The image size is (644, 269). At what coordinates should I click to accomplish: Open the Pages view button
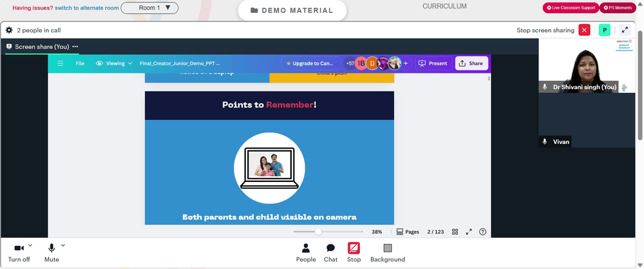tap(408, 232)
